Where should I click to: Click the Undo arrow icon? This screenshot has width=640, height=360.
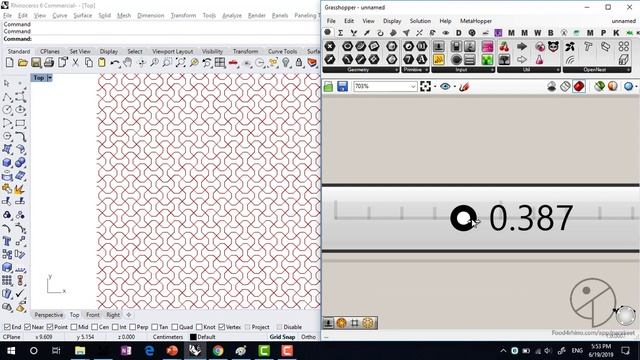(x=115, y=62)
